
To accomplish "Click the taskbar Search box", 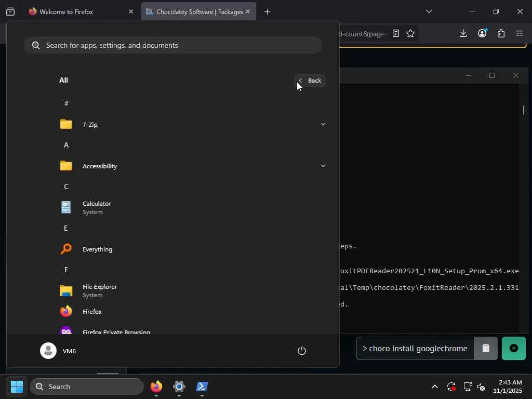I will tap(87, 387).
